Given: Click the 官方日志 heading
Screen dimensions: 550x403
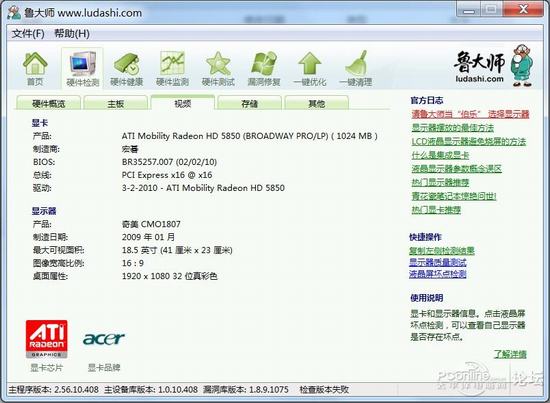Looking at the screenshot, I should tap(427, 100).
